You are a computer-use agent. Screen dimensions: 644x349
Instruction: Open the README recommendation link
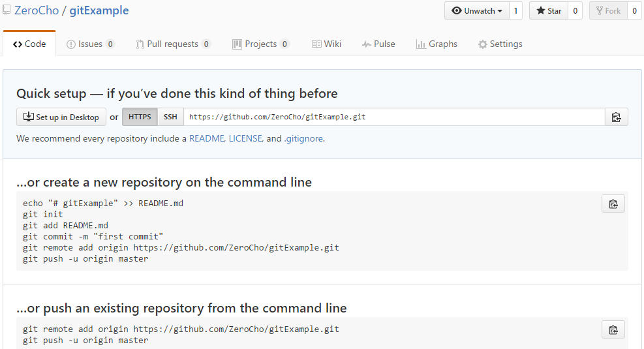207,139
